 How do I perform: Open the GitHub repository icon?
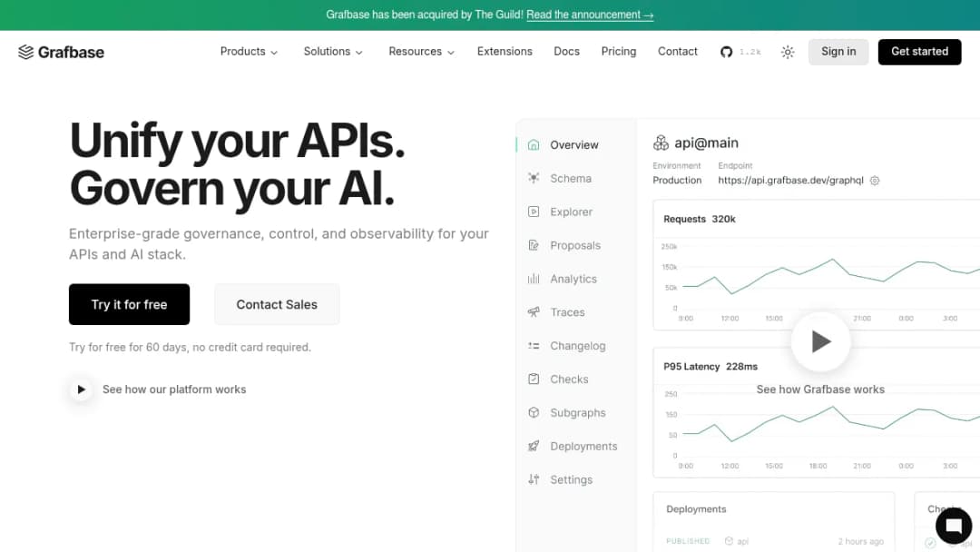pos(726,52)
